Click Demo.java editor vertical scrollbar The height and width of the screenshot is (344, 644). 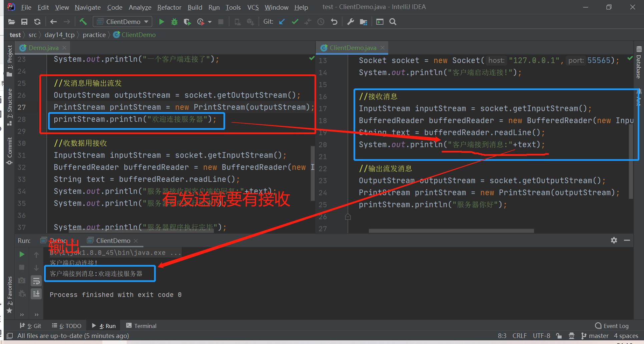(x=312, y=174)
